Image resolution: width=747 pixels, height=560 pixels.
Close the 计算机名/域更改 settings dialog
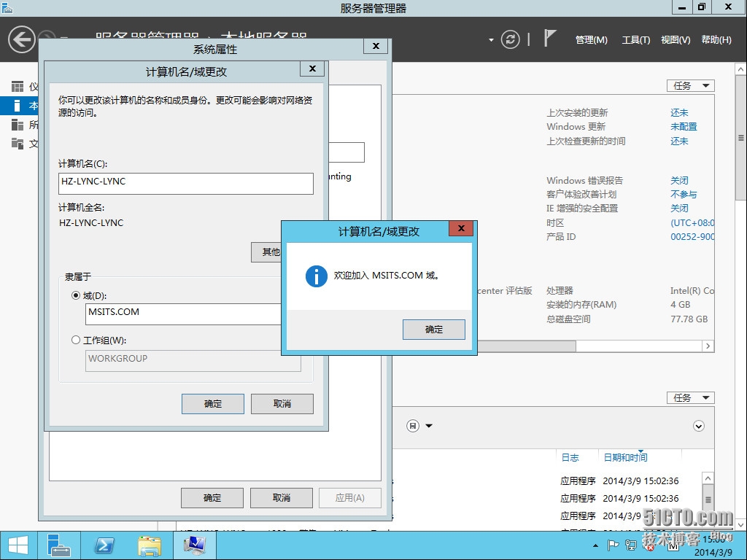(312, 69)
